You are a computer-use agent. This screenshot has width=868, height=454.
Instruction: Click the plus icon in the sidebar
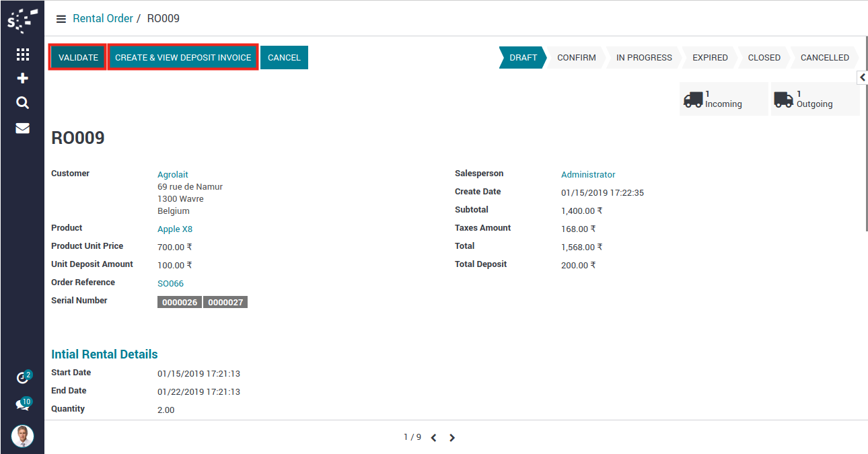[22, 79]
